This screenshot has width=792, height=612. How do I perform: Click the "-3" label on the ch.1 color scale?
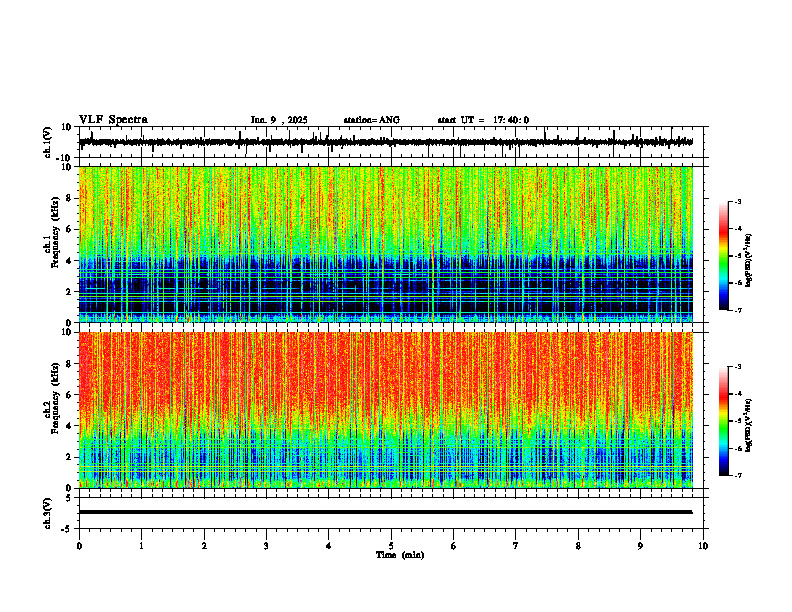coord(737,201)
